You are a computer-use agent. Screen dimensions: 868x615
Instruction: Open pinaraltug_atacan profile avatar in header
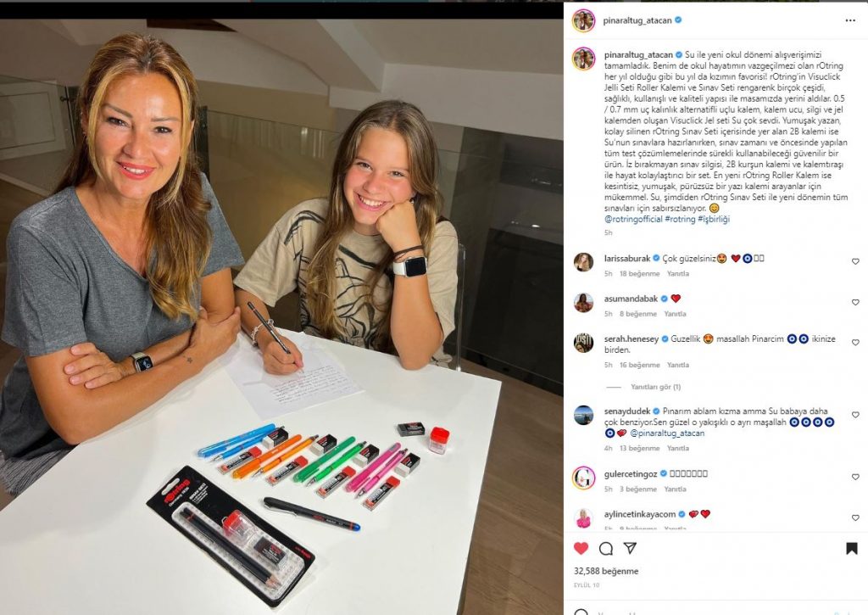583,20
